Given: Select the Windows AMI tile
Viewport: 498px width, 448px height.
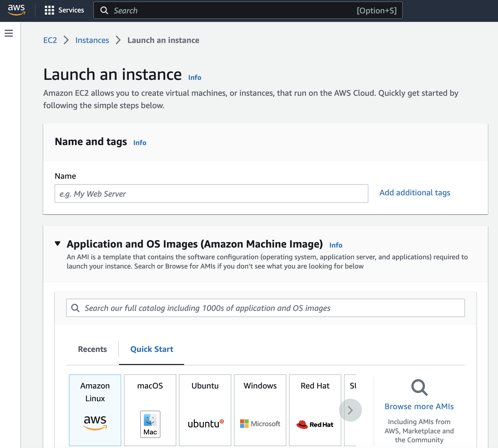Looking at the screenshot, I should [x=260, y=410].
